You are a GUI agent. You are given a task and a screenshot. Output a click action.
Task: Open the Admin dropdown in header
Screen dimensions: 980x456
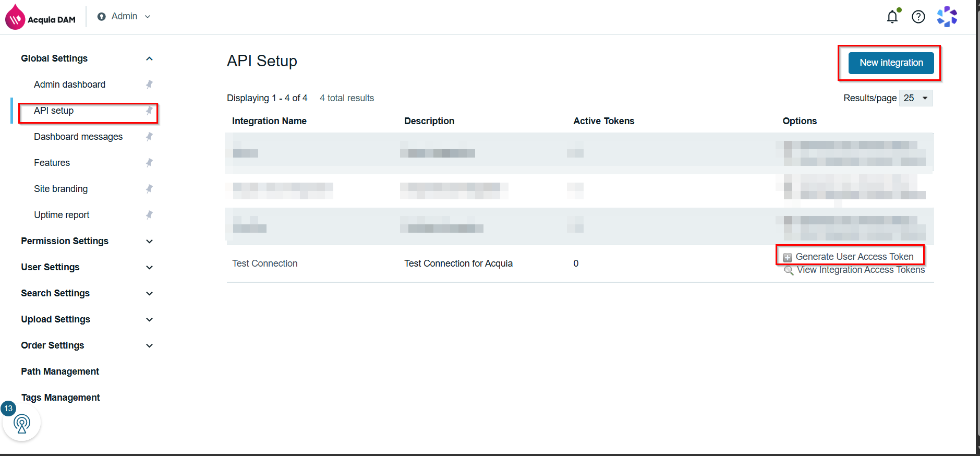coord(124,17)
